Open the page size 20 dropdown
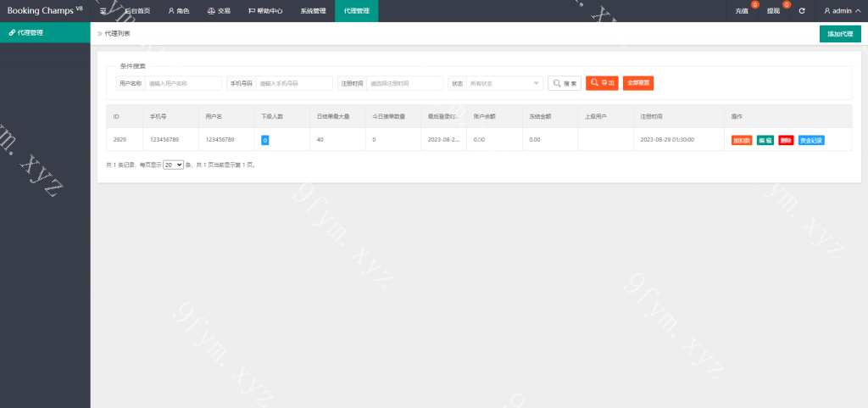868x408 pixels. (x=173, y=165)
